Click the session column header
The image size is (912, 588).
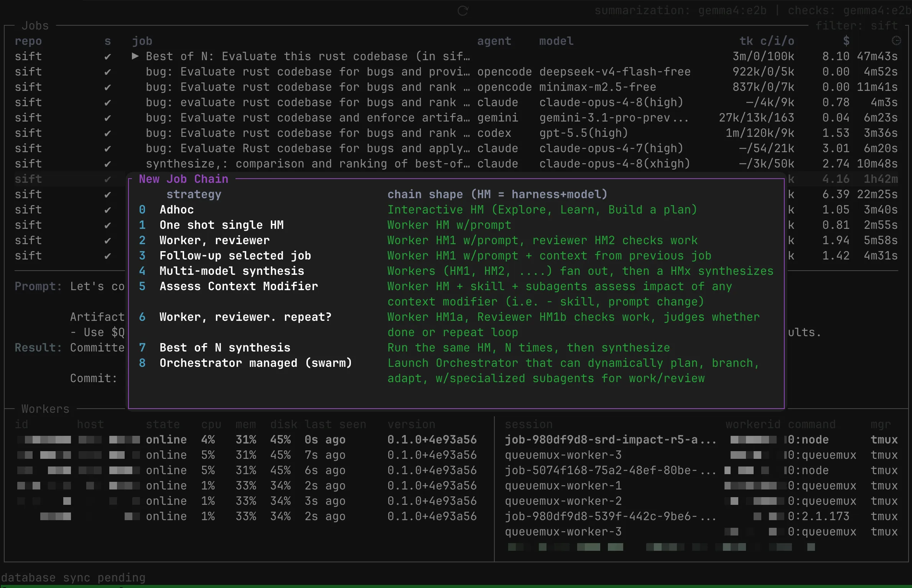click(x=529, y=424)
